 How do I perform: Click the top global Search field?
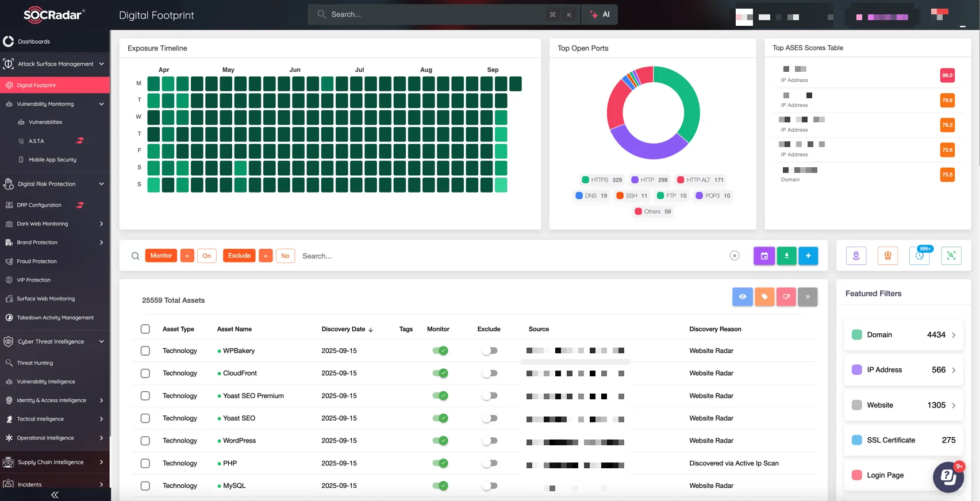444,14
